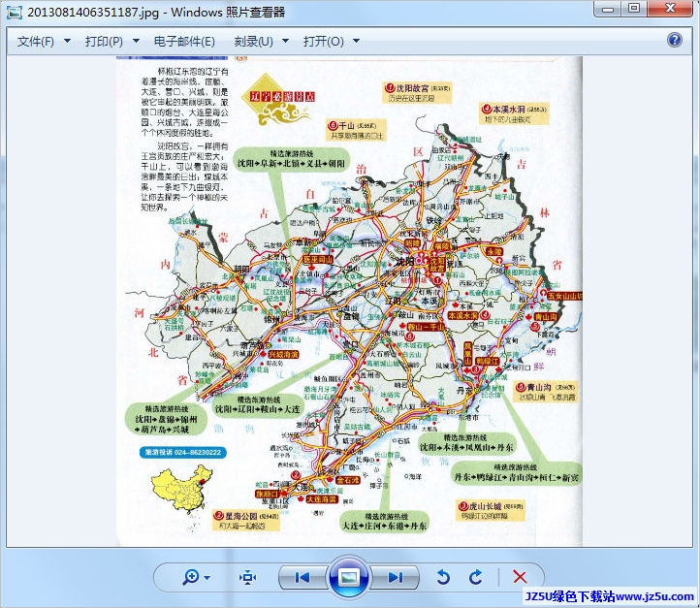This screenshot has width=700, height=608.
Task: Expand the 打印(P) dropdown
Action: (110, 41)
